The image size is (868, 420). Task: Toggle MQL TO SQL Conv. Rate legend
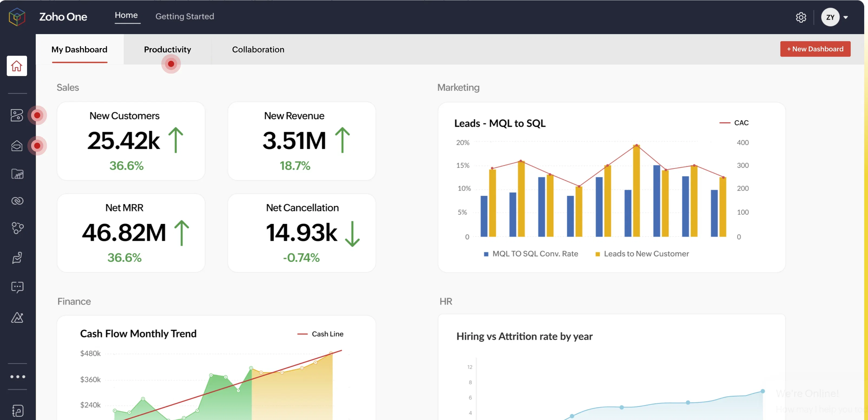(x=531, y=254)
